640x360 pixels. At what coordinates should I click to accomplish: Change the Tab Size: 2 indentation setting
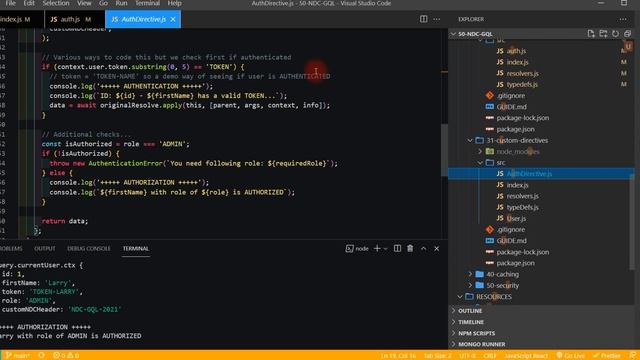click(x=438, y=356)
